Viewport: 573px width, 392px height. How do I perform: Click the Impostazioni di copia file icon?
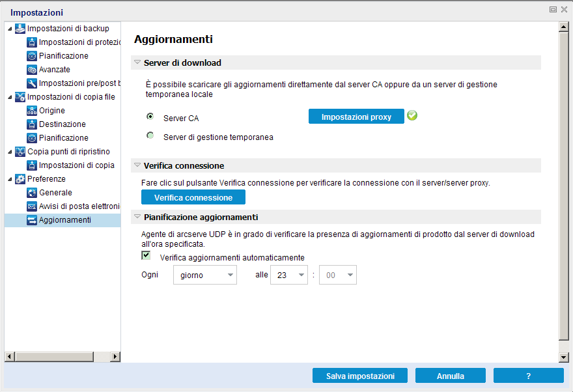20,97
